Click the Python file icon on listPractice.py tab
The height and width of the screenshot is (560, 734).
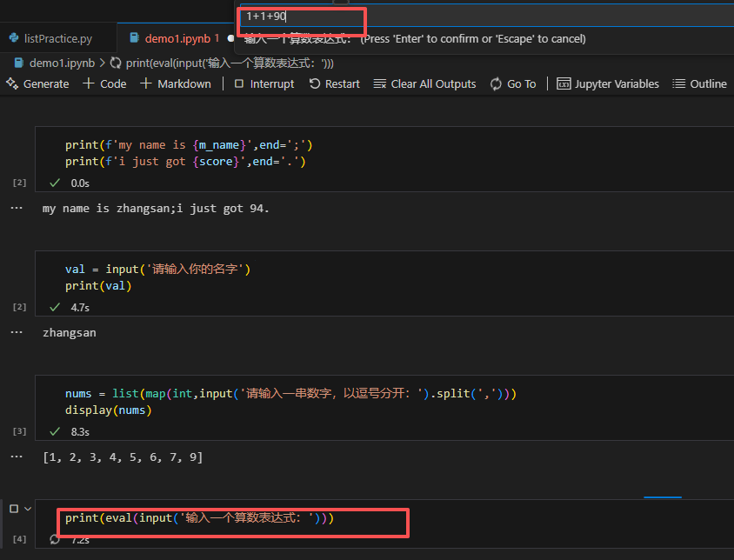(14, 38)
